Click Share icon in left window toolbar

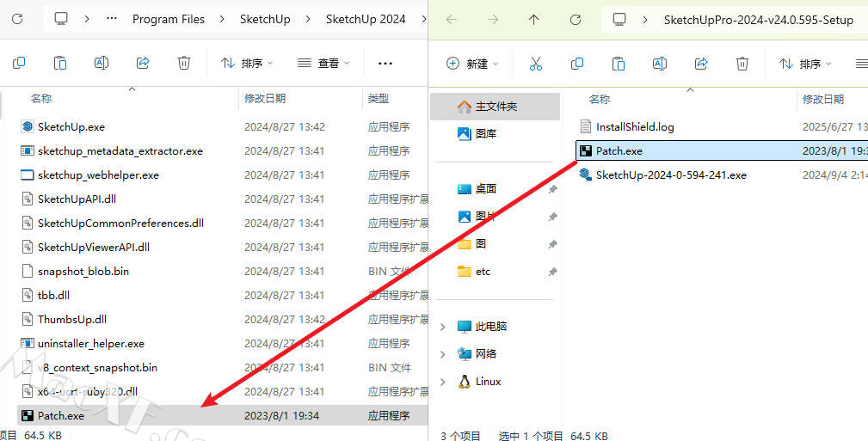click(x=143, y=63)
